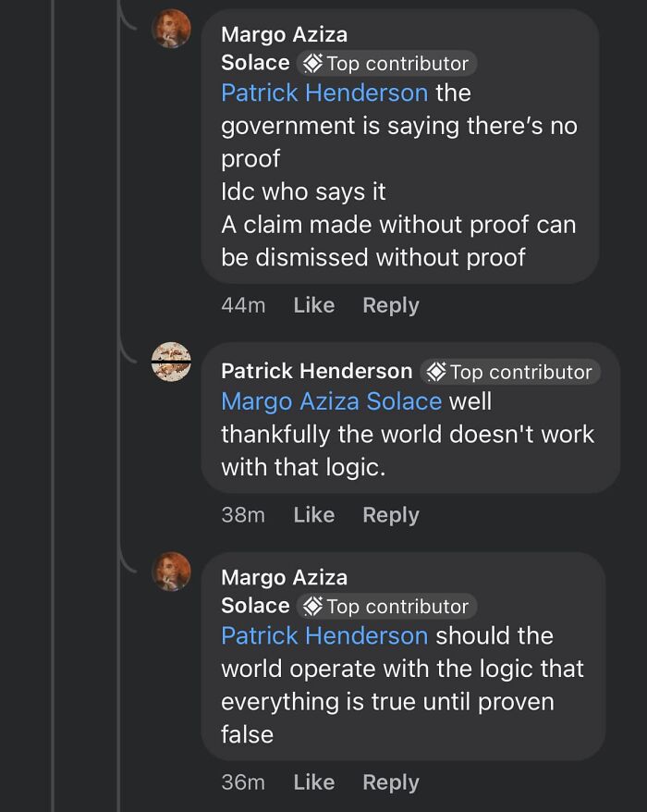This screenshot has height=812, width=647.
Task: Click the 38m timestamp
Action: [x=243, y=515]
